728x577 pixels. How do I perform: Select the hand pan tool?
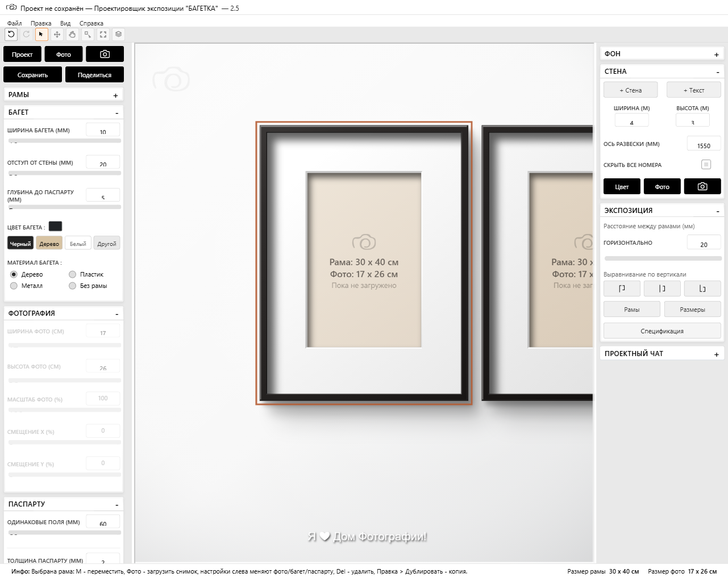(72, 34)
